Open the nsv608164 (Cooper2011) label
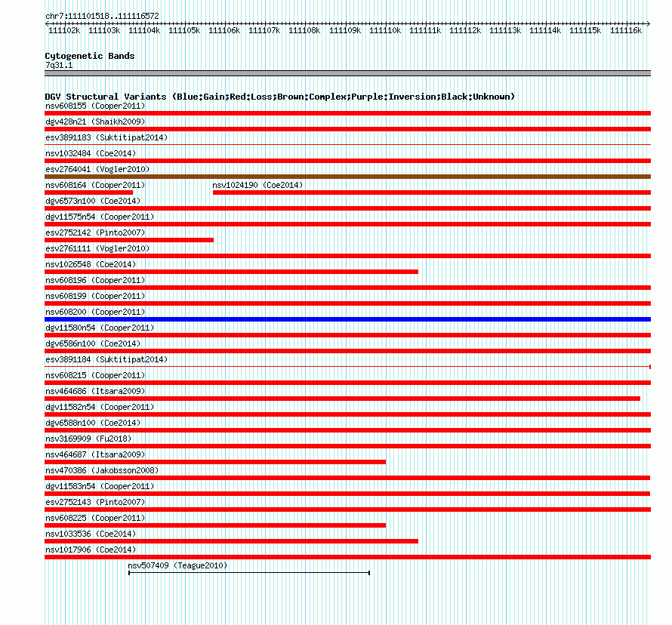The width and height of the screenshot is (672, 625). [95, 185]
